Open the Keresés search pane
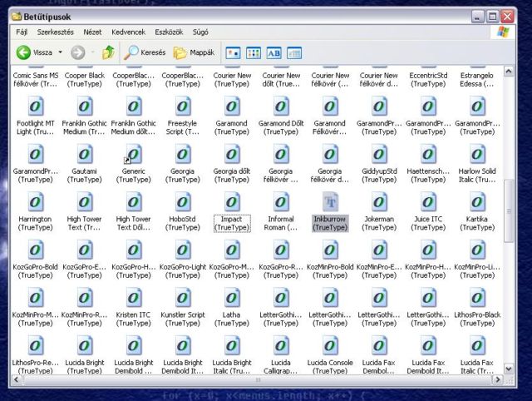532x401 pixels. [x=145, y=52]
